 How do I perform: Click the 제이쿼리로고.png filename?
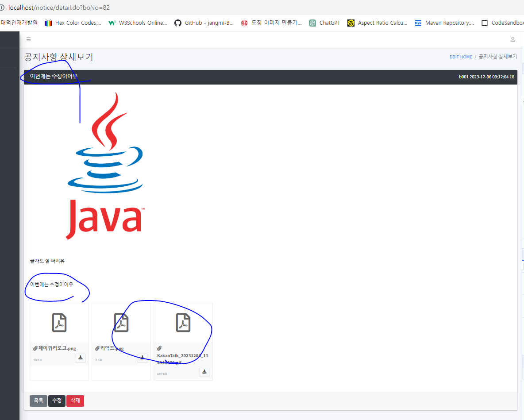tap(57, 348)
